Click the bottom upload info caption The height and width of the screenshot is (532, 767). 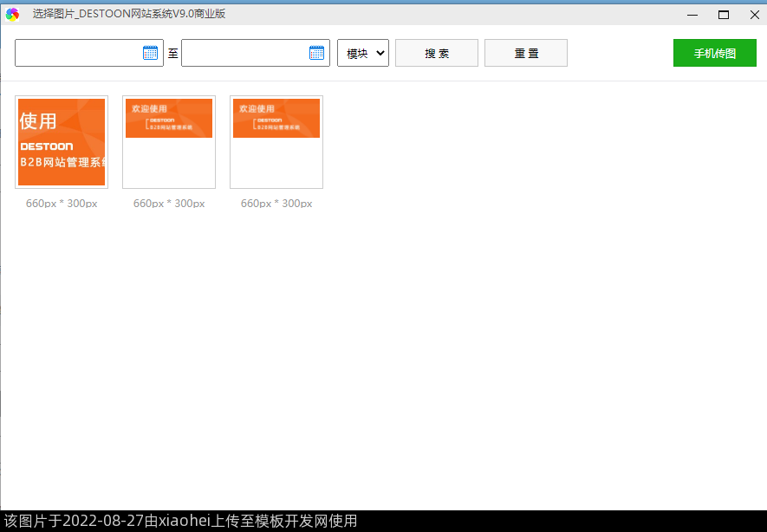[180, 521]
